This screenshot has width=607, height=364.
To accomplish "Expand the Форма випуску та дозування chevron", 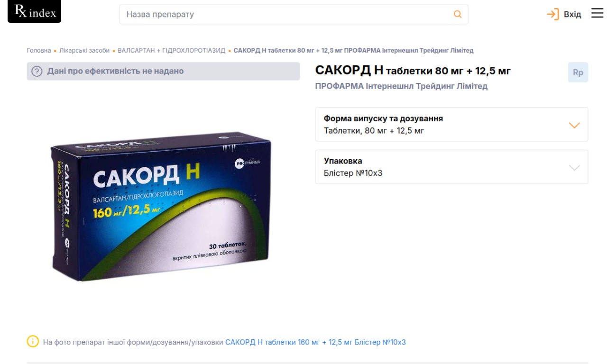I will pyautogui.click(x=574, y=125).
